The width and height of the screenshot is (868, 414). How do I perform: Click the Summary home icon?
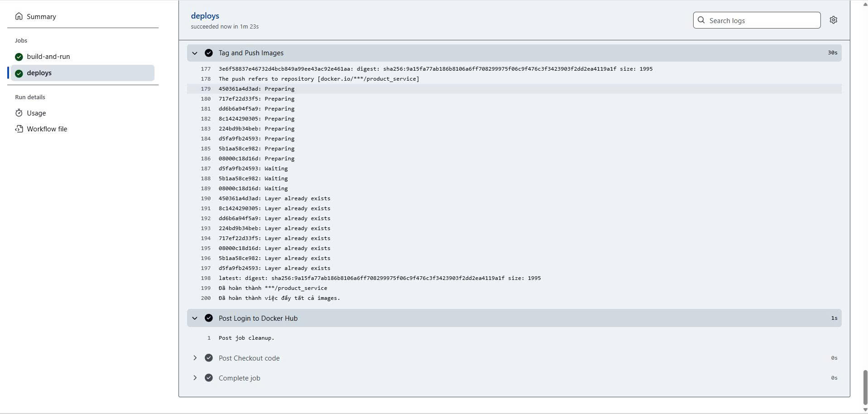tap(19, 16)
